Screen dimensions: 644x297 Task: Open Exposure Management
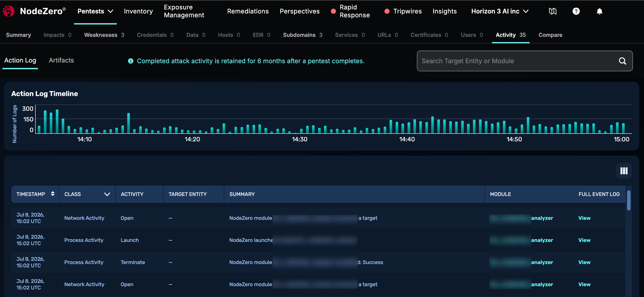click(x=184, y=11)
